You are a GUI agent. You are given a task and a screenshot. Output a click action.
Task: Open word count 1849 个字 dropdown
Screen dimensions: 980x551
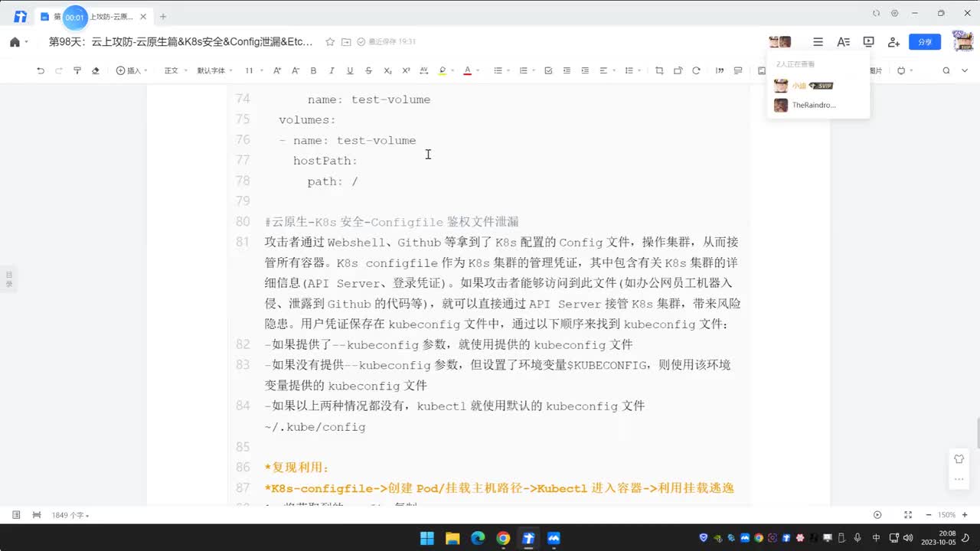pyautogui.click(x=70, y=515)
